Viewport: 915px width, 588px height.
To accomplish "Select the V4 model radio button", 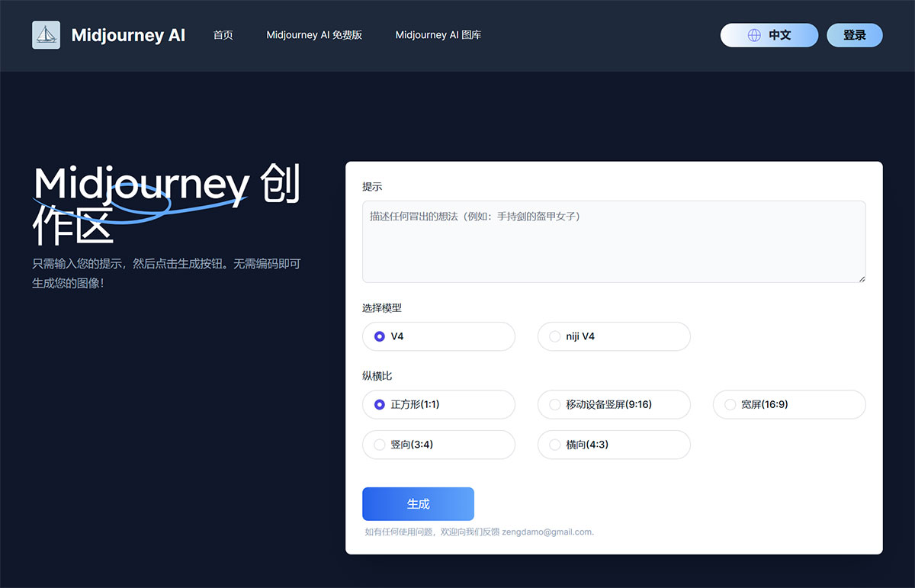I will [x=379, y=336].
